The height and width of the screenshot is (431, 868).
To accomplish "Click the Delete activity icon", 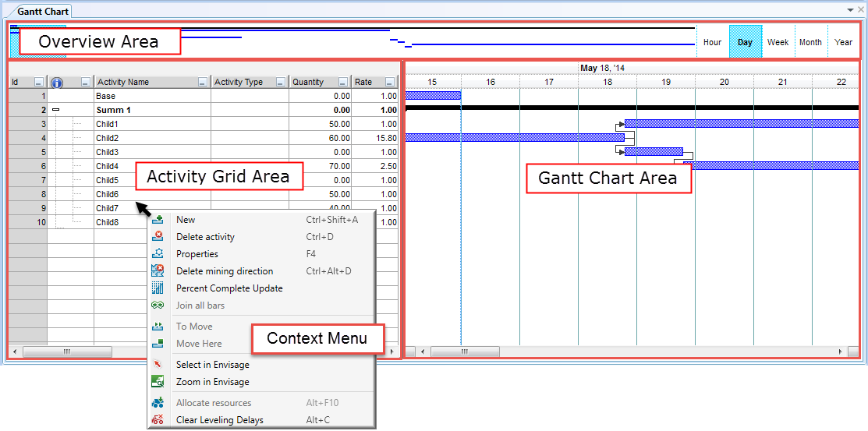I will point(158,237).
